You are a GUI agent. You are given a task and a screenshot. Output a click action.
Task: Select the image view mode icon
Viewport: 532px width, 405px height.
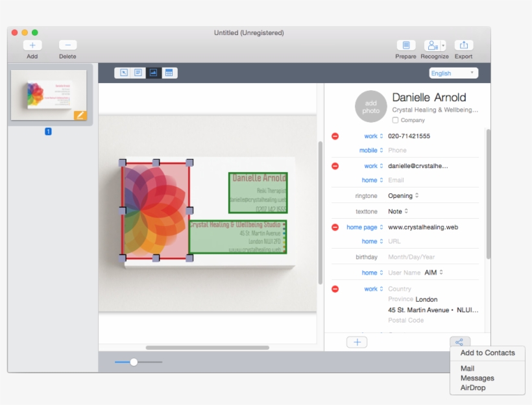153,73
